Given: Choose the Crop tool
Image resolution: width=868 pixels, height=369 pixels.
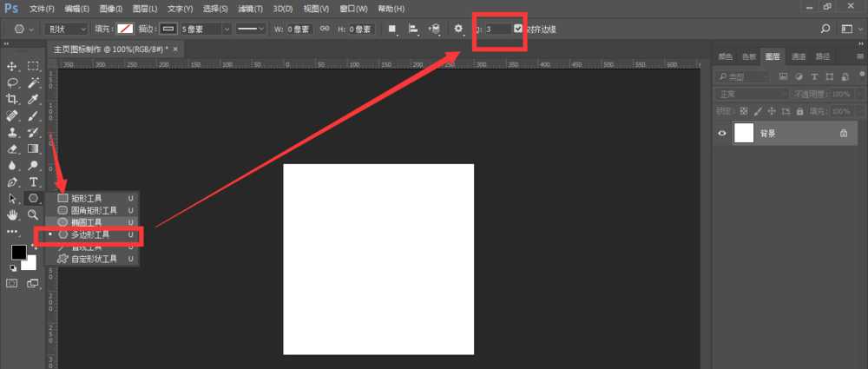Looking at the screenshot, I should click(x=13, y=99).
